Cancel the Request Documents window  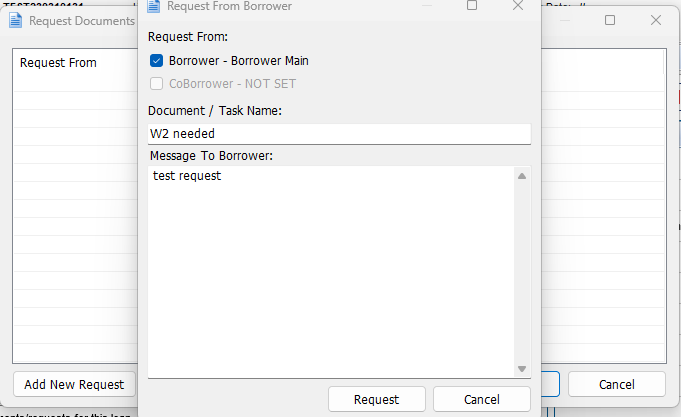pos(617,384)
